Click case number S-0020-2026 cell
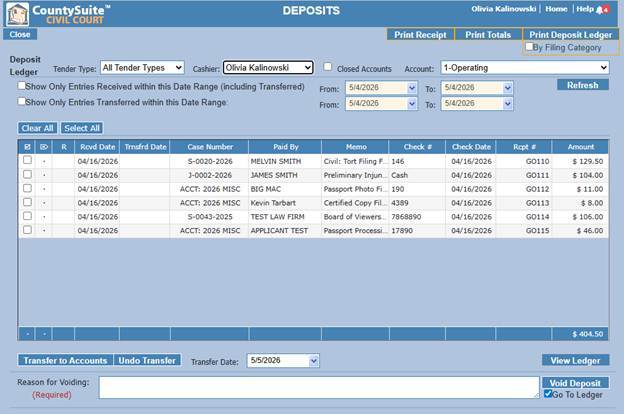 click(x=210, y=161)
